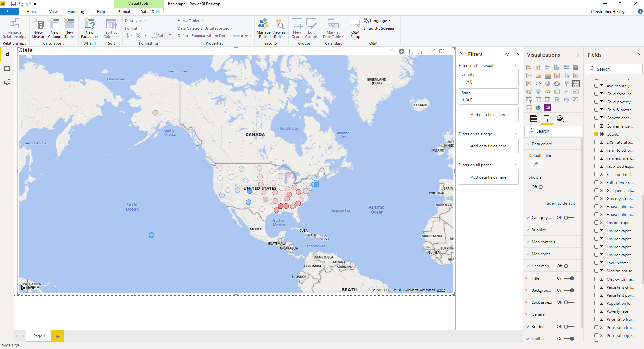Check the Grocery store field checkbox
The image size is (644, 349).
[x=596, y=198]
